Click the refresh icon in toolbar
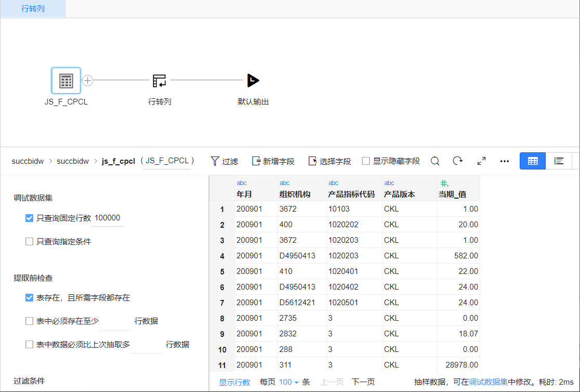The height and width of the screenshot is (392, 580). [x=457, y=161]
